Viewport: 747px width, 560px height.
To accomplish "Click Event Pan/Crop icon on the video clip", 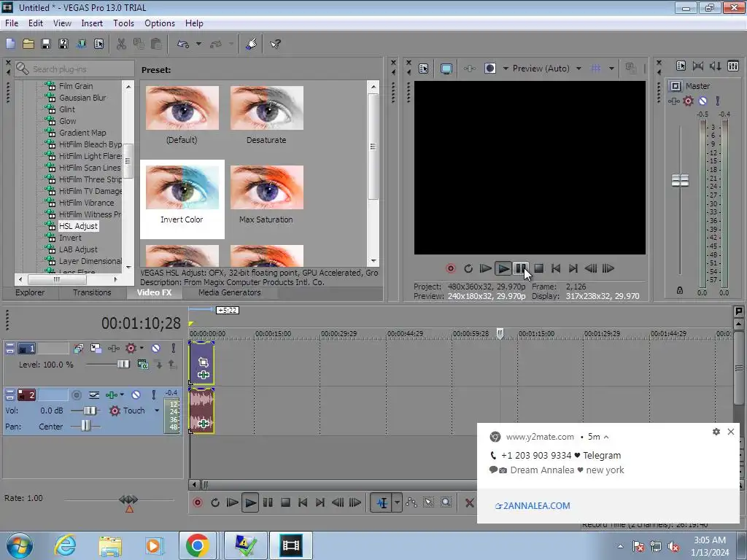I will (204, 362).
